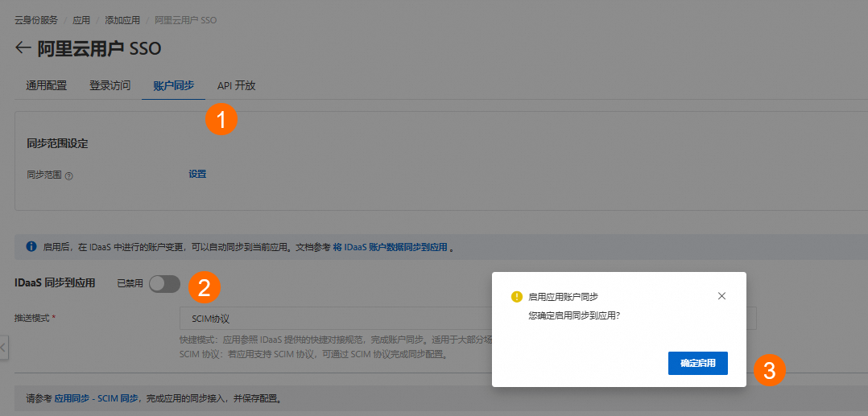Click the 启用应用账户同步 dialog title
Image resolution: width=868 pixels, height=416 pixels.
[x=563, y=297]
